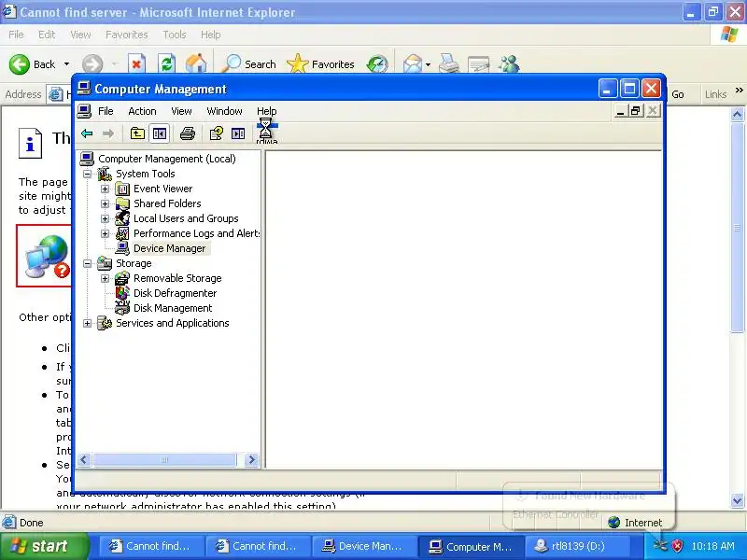Expand the Removable Storage node
The width and height of the screenshot is (747, 560).
105,278
